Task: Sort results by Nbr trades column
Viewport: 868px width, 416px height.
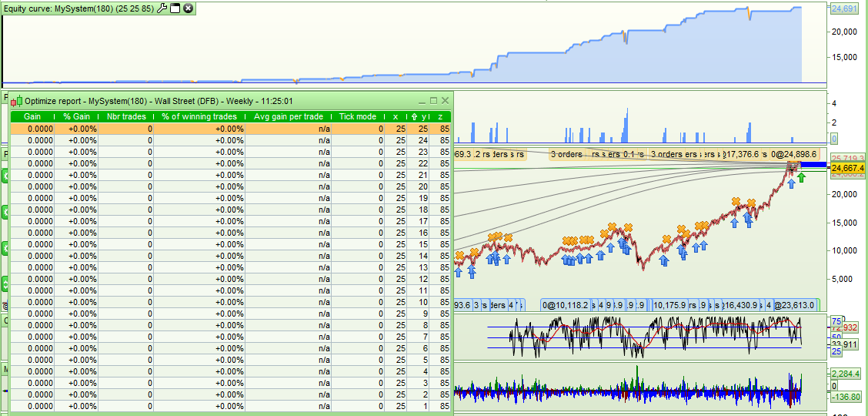Action: 125,116
